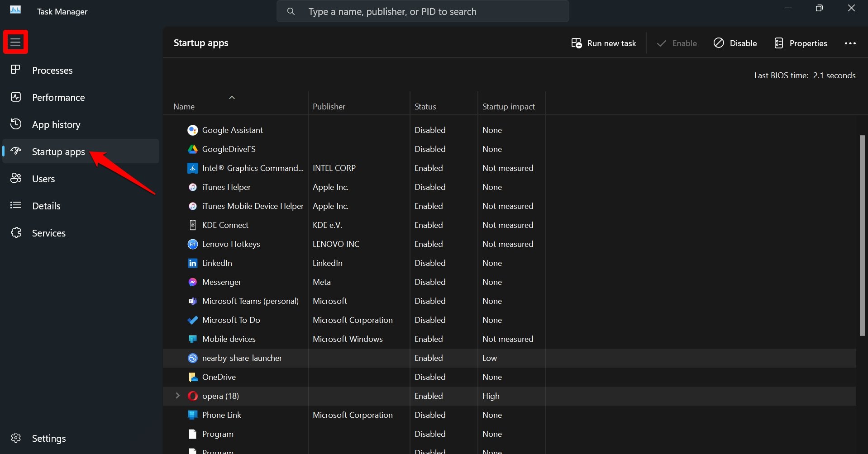Screen dimensions: 868x454
Task: Select the KDE Connect entry name
Action: (x=225, y=225)
